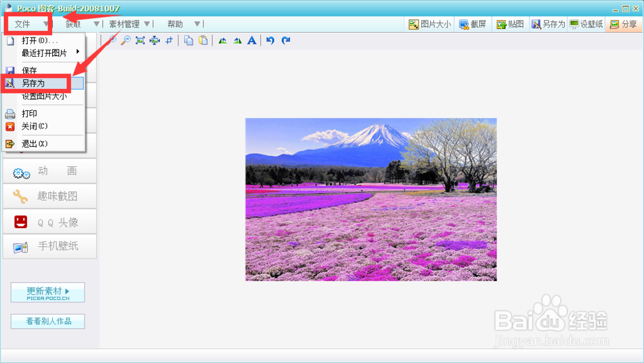Click the 看看别人作品 button
This screenshot has width=644, height=363.
(48, 322)
